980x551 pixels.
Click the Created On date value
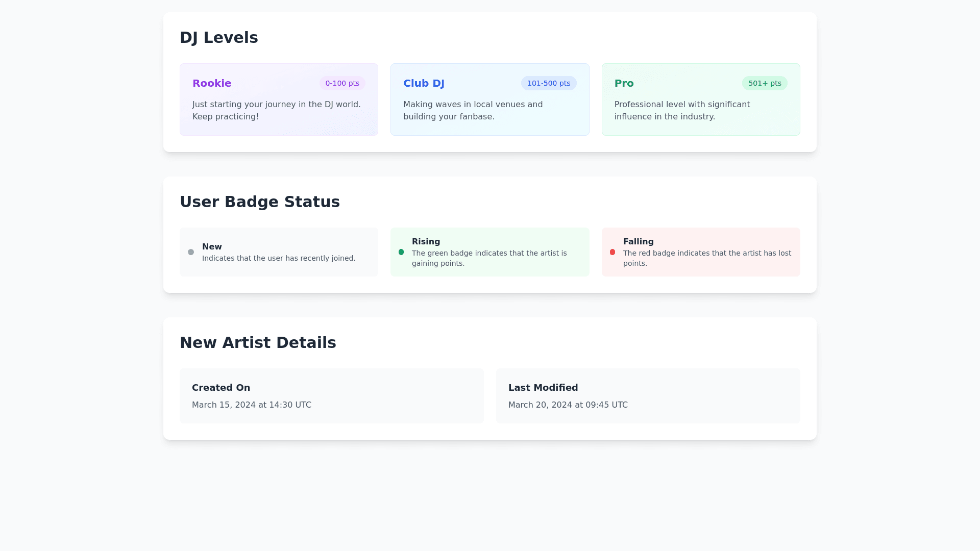251,405
